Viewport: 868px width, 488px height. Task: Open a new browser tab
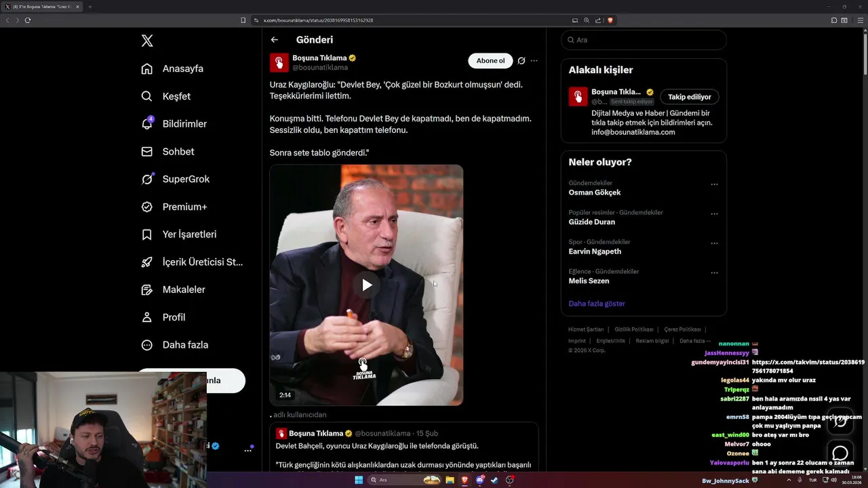[x=90, y=7]
